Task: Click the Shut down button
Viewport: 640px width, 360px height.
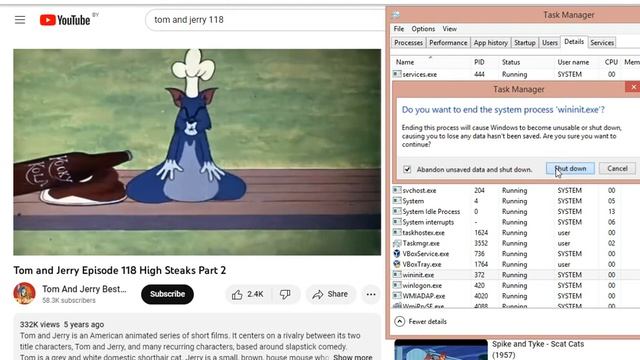Action: pos(570,169)
